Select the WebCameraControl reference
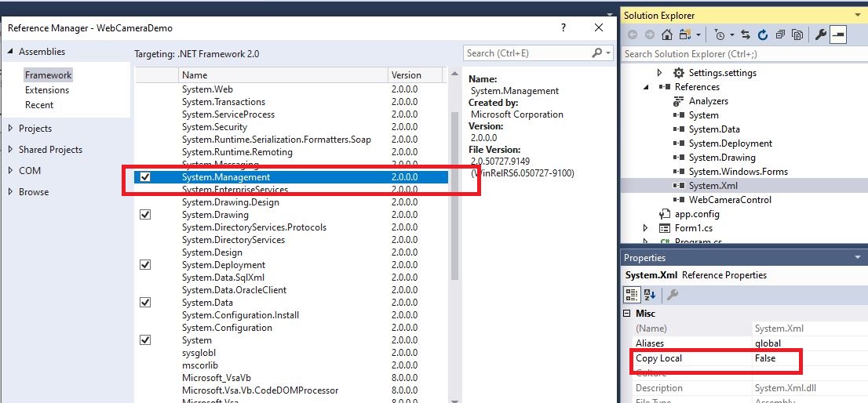Viewport: 868px width, 403px height. [x=730, y=200]
